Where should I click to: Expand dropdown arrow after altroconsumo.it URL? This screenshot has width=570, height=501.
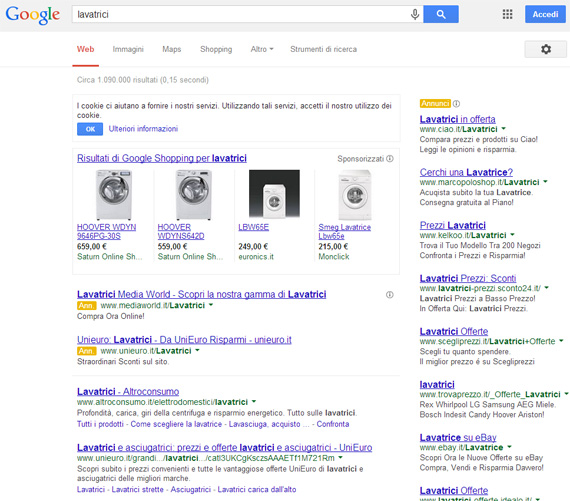click(x=254, y=402)
